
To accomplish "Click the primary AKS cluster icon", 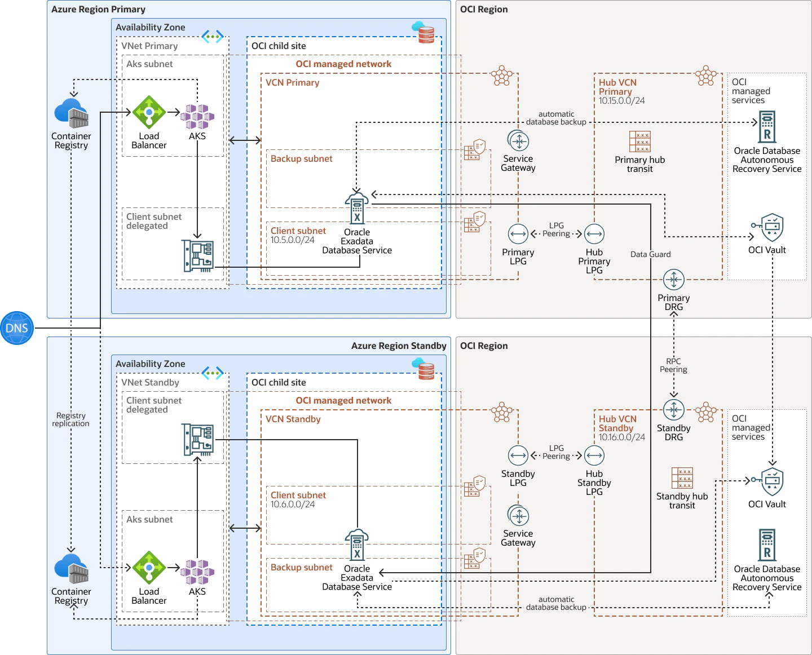I will 197,117.
